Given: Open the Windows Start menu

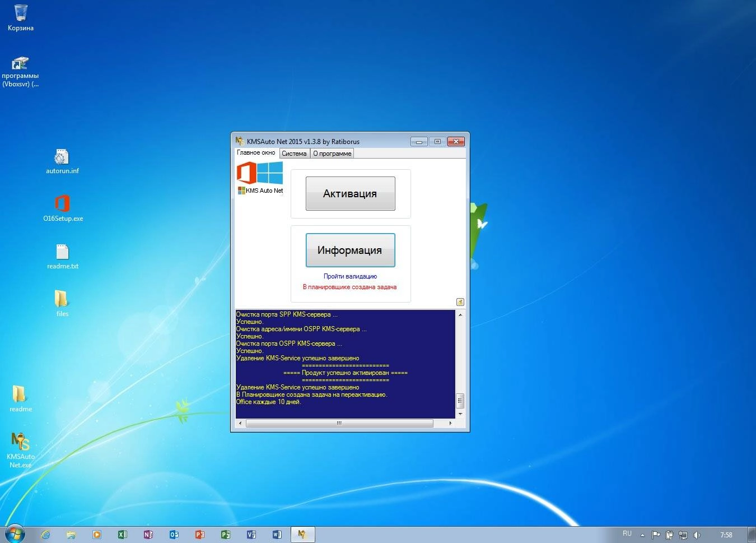Looking at the screenshot, I should 15,534.
